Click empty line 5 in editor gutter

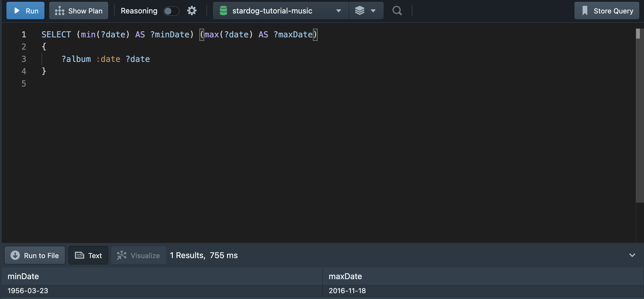click(x=24, y=84)
